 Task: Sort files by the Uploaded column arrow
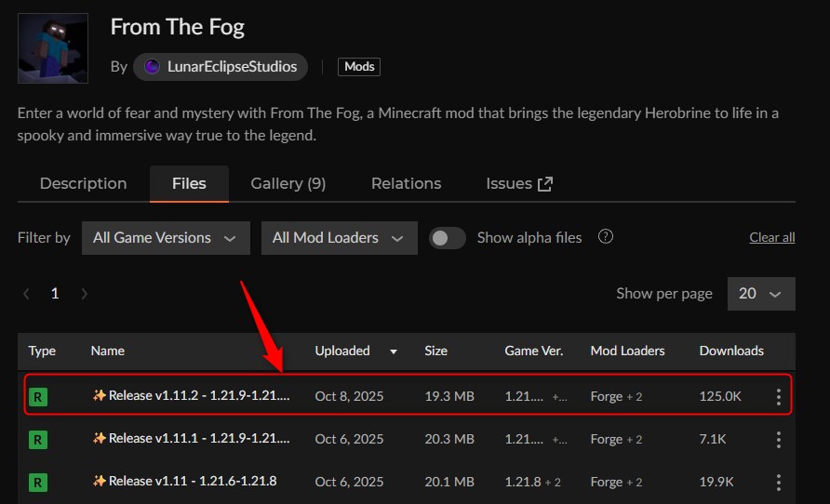(x=394, y=351)
